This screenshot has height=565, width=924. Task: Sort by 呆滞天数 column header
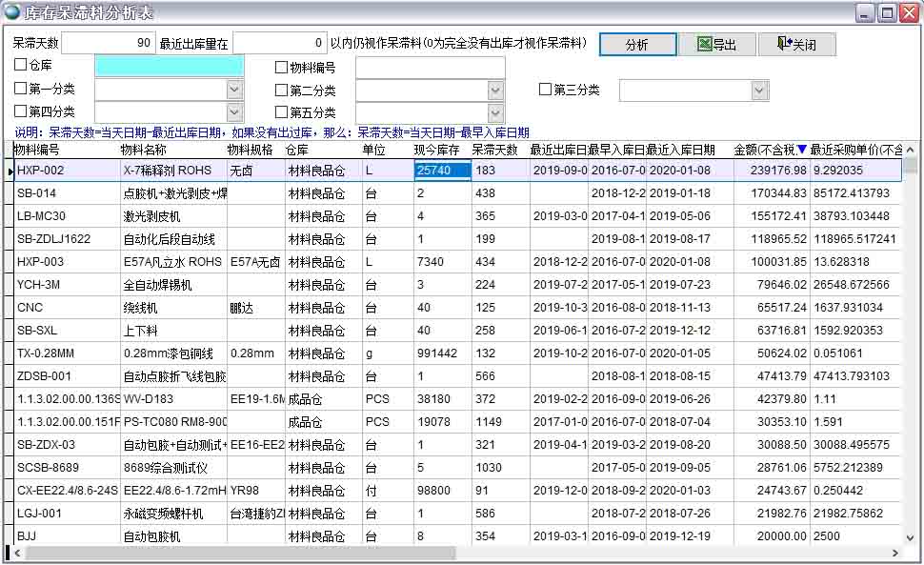(x=495, y=150)
